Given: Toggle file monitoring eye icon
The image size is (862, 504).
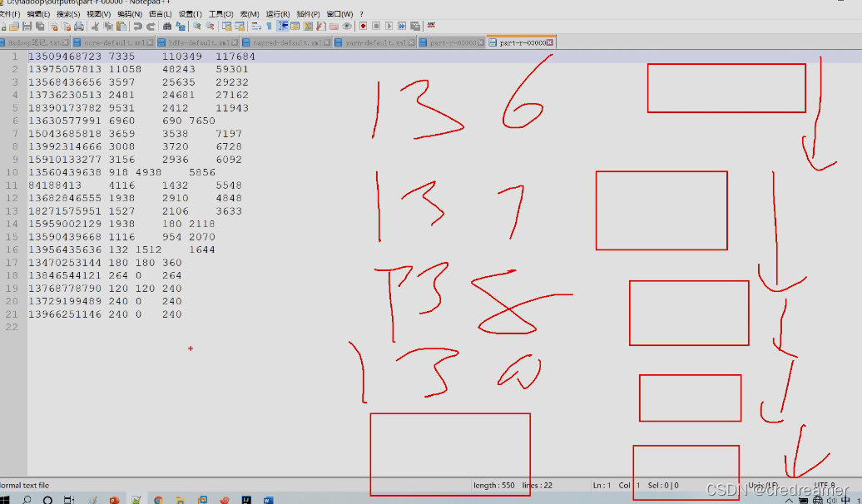Looking at the screenshot, I should coord(347,26).
